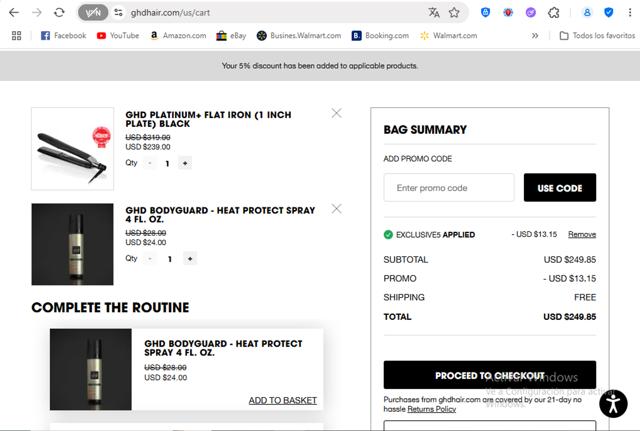Increase quantity of the Bodyguard spray
This screenshot has width=640, height=431.
[x=190, y=259]
